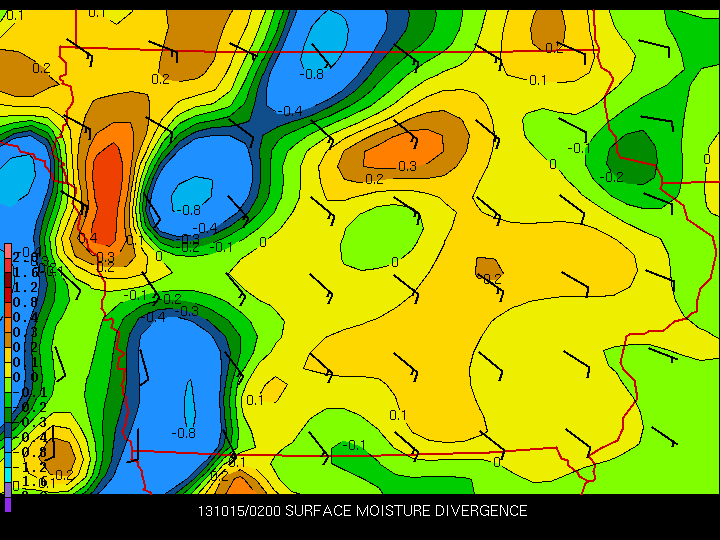Click the pink swatch at legend top
This screenshot has height=540, width=720.
[8, 250]
